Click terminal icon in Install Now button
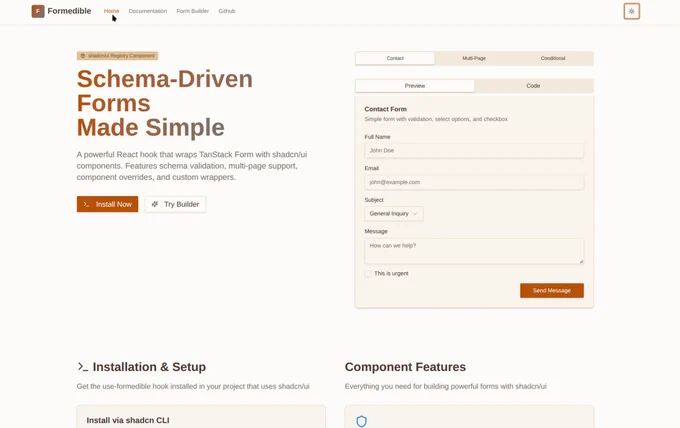The height and width of the screenshot is (428, 680). click(86, 204)
